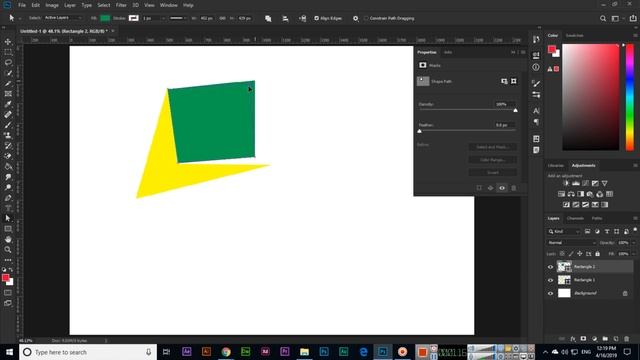640x360 pixels.
Task: Switch to the Paths tab
Action: pos(597,218)
